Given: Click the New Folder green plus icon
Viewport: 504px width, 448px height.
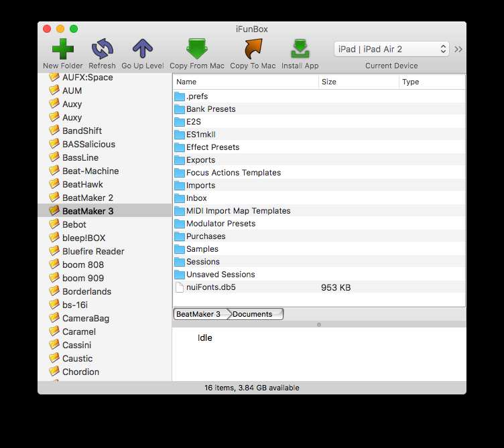Looking at the screenshot, I should pos(63,49).
